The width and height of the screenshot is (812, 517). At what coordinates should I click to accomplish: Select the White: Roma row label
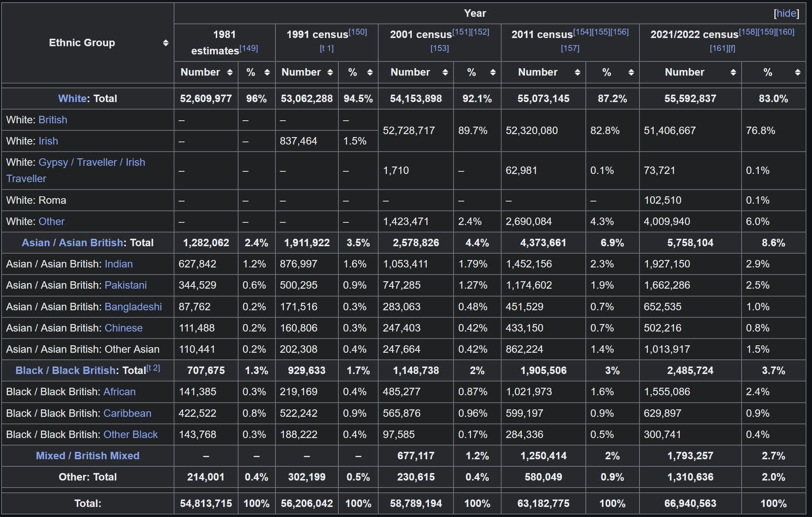click(88, 200)
